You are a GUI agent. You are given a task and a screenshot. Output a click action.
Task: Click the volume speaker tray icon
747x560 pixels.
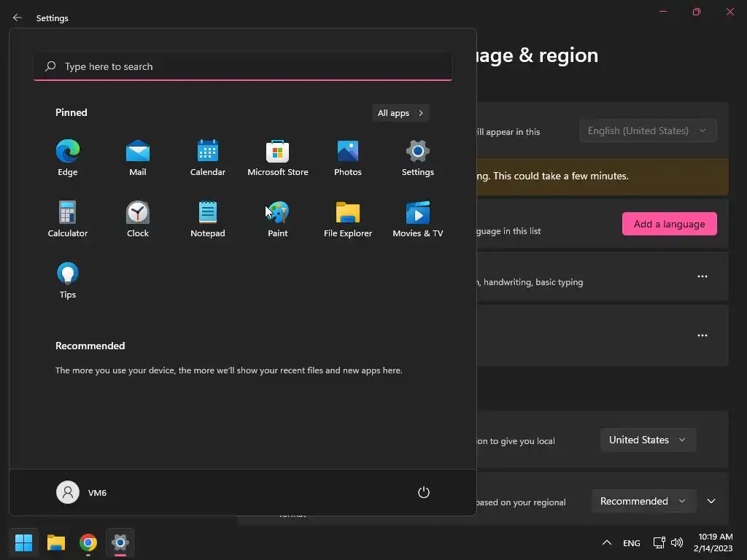pyautogui.click(x=676, y=542)
